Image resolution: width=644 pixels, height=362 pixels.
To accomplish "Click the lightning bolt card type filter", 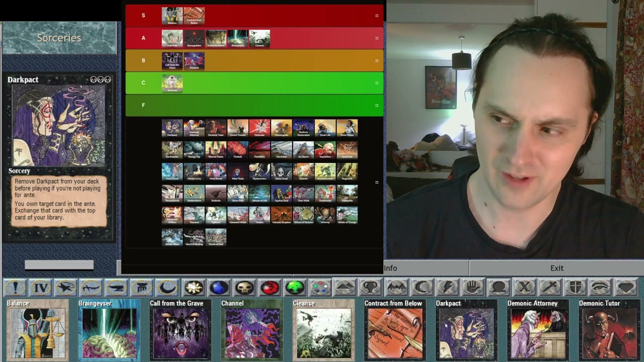I will (448, 288).
